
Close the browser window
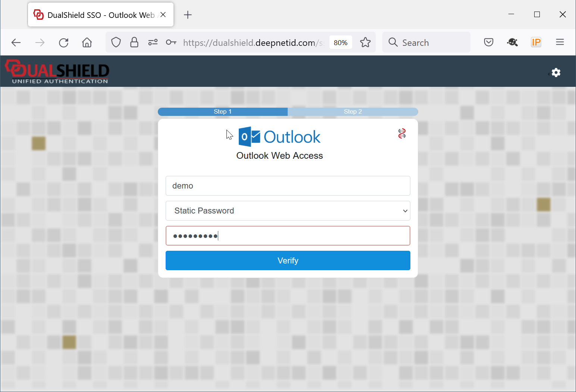click(x=563, y=15)
